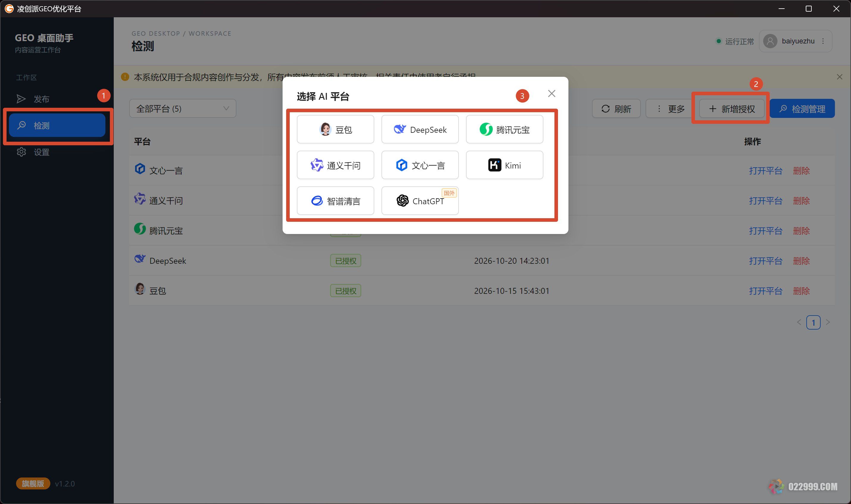
Task: Open 检测管理
Action: click(802, 109)
